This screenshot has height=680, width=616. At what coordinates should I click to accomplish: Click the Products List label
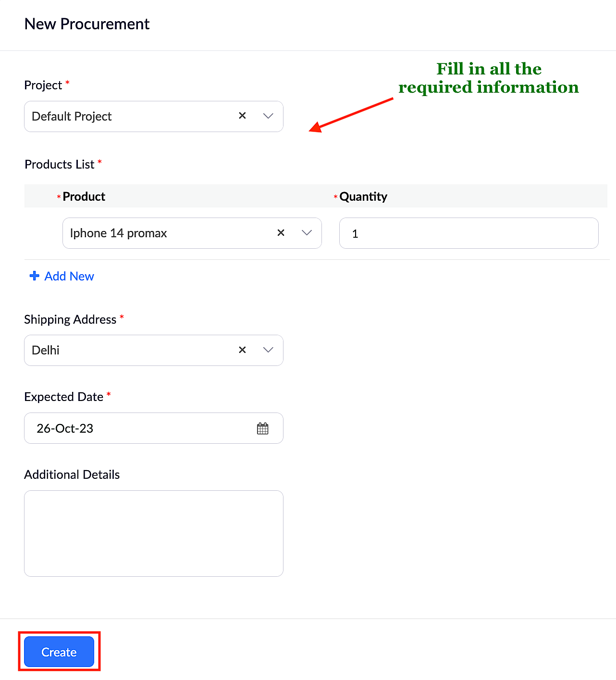pos(60,164)
